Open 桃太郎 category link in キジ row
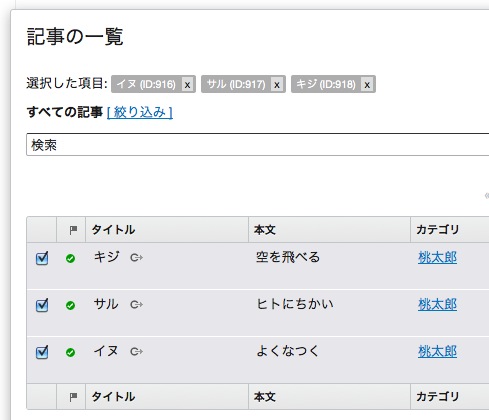The image size is (489, 420). tap(437, 258)
